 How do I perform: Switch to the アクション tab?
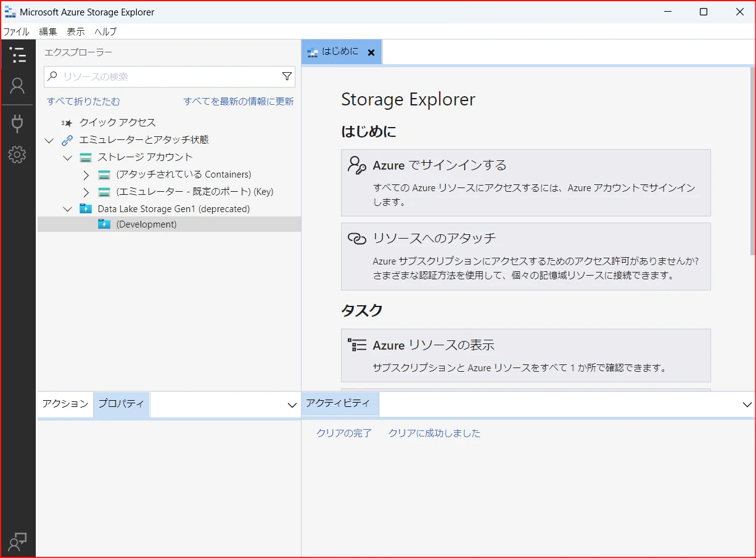coord(65,404)
